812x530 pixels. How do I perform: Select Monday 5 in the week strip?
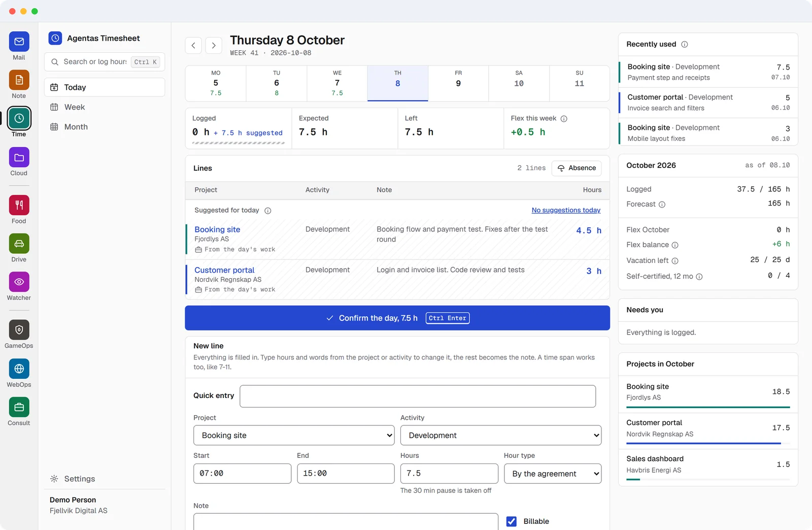pos(216,83)
